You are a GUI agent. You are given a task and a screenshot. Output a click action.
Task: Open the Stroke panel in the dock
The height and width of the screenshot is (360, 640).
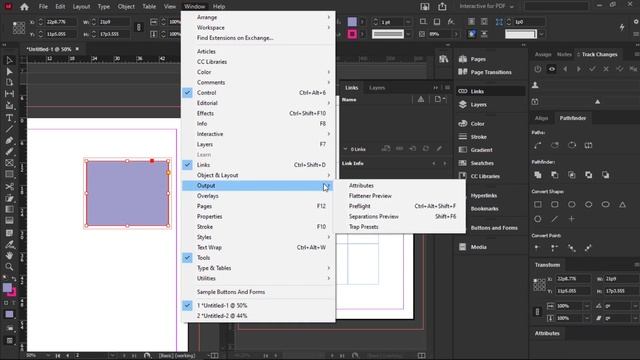point(473,137)
